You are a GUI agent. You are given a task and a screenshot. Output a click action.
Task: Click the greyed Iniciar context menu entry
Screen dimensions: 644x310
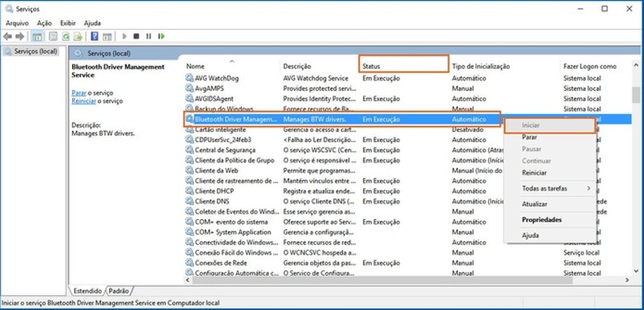tap(550, 125)
